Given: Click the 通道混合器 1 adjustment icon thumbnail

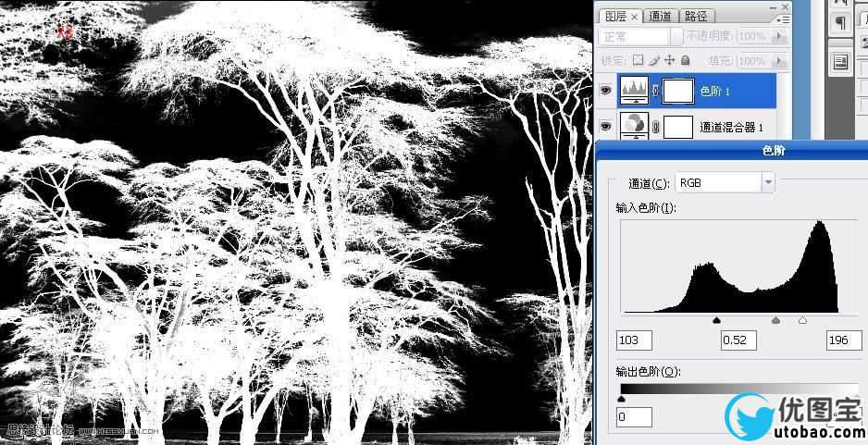Looking at the screenshot, I should [635, 126].
